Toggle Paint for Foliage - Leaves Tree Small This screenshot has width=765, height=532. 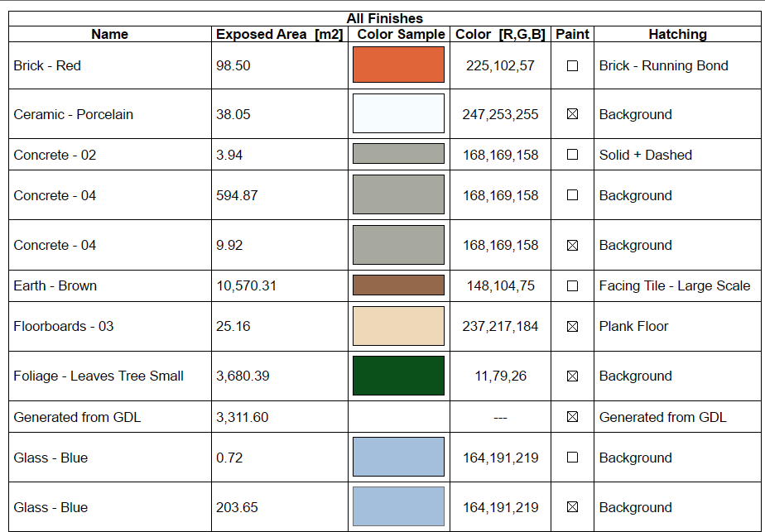[x=572, y=376]
